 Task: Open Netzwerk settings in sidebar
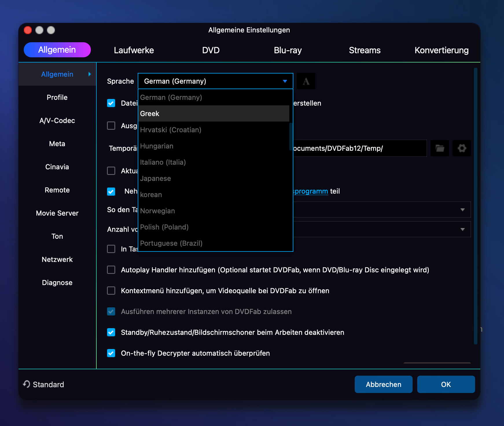click(x=57, y=259)
